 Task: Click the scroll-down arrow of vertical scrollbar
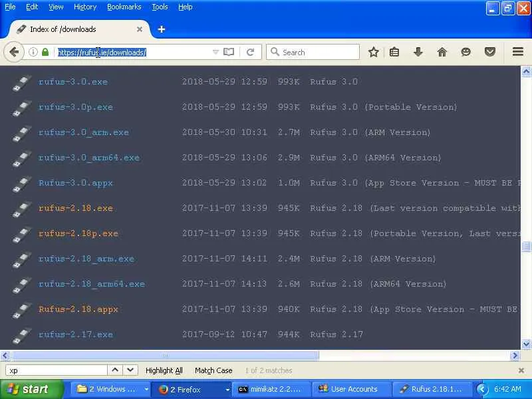pyautogui.click(x=526, y=344)
